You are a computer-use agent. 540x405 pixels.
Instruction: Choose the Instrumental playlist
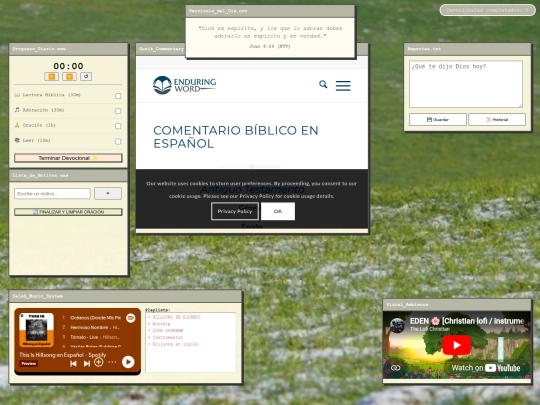[x=168, y=338]
